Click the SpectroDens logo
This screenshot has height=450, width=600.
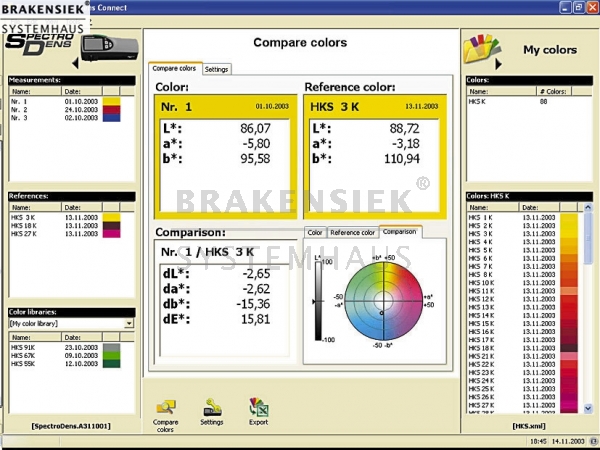coord(39,44)
